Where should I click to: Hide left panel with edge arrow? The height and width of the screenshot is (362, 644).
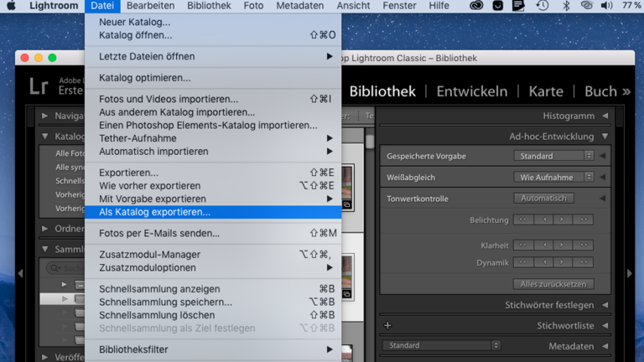(21, 273)
